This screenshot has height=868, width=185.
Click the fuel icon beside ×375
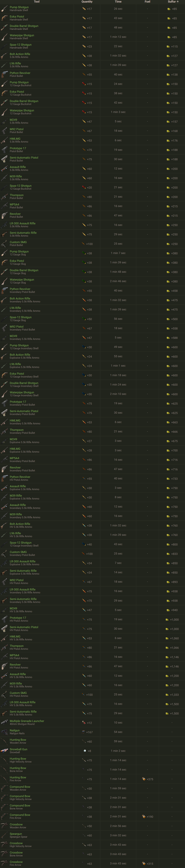pos(144,779)
